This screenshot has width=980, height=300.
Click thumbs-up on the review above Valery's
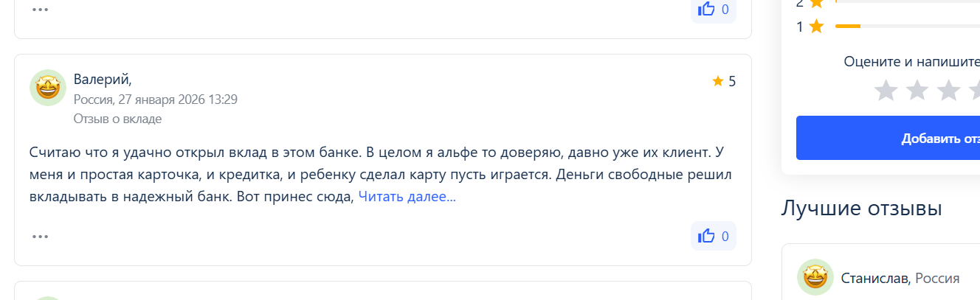click(x=707, y=10)
